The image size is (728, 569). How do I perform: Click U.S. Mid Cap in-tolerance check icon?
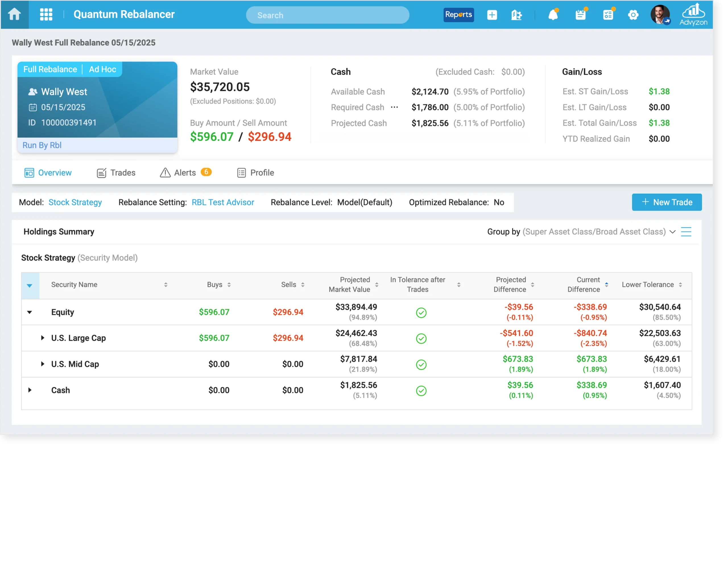pos(421,364)
